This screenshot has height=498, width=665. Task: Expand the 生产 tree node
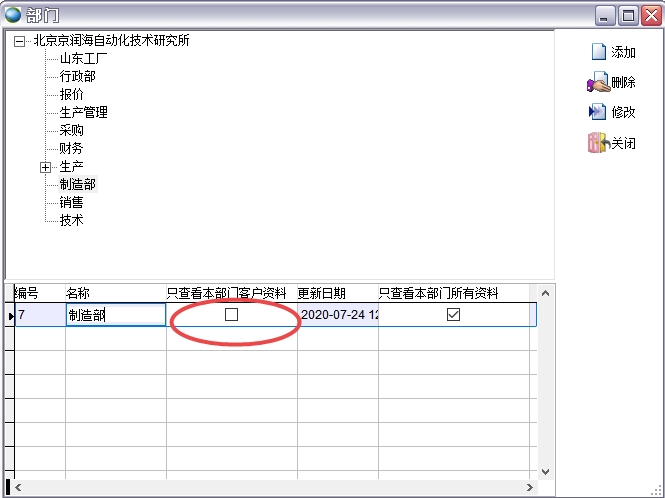click(45, 167)
